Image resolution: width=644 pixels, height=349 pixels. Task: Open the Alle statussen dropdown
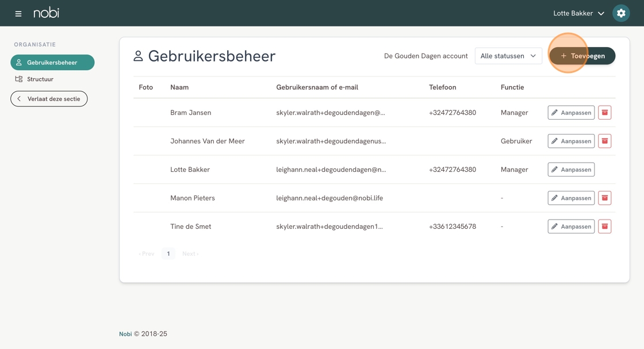point(508,56)
